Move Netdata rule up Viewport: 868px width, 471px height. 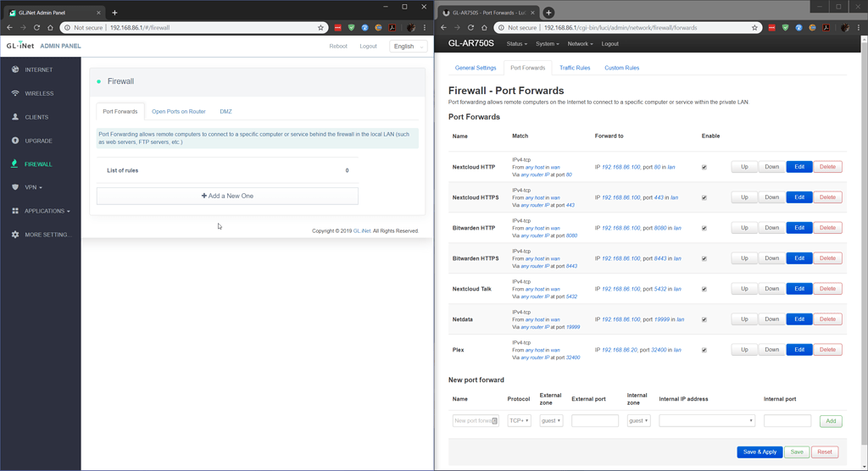pos(744,319)
